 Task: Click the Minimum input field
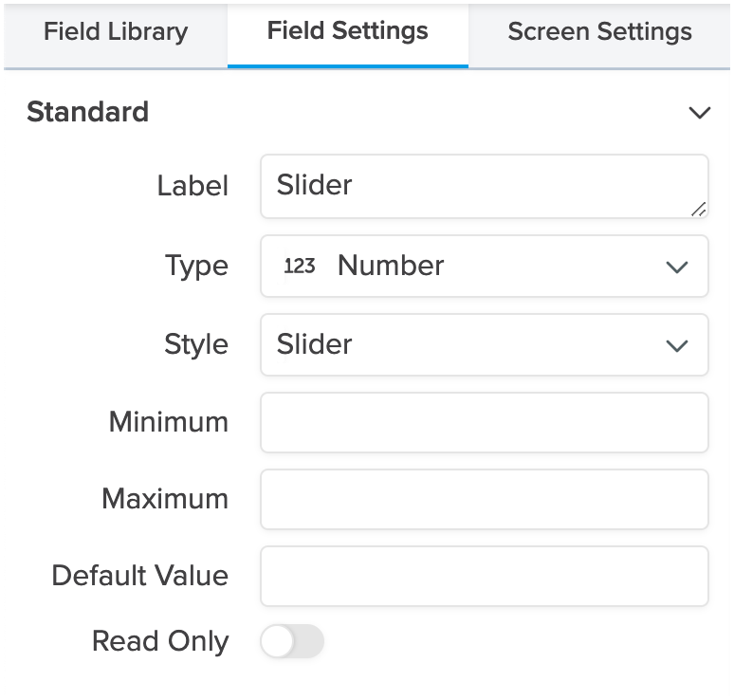pos(485,422)
